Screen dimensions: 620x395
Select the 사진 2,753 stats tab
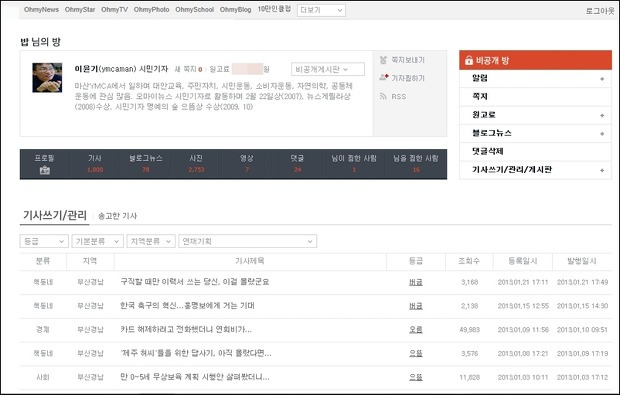pyautogui.click(x=196, y=164)
